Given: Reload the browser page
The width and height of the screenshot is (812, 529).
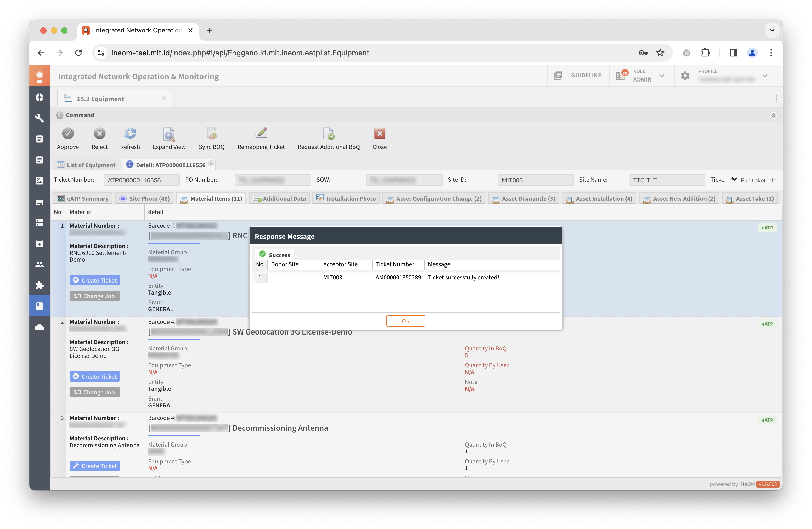Looking at the screenshot, I should tap(78, 53).
